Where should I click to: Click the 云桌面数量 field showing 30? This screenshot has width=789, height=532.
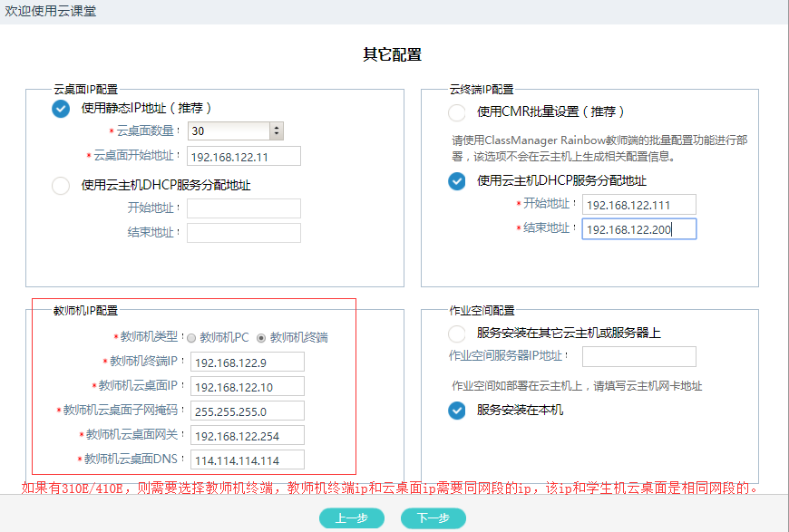(228, 131)
